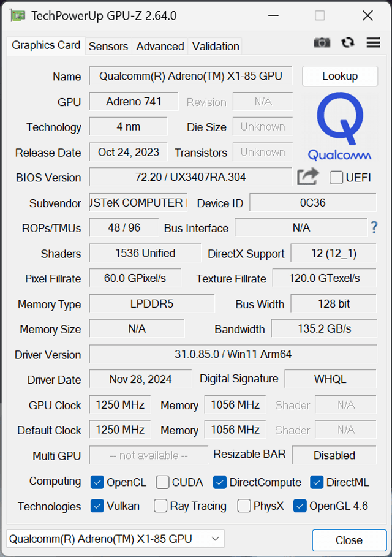Screen dimensions: 392x557
Task: Click the Digital Signature WHQL field
Action: (x=331, y=379)
